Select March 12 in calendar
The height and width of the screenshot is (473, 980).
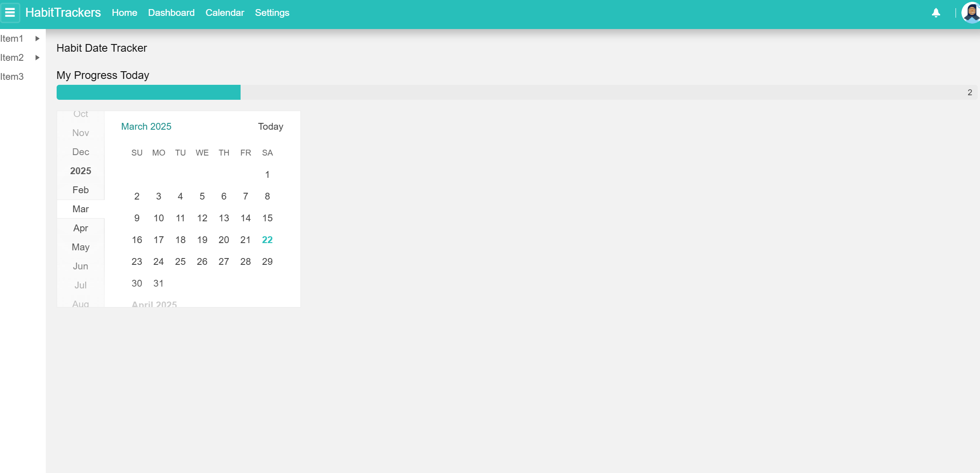[202, 218]
